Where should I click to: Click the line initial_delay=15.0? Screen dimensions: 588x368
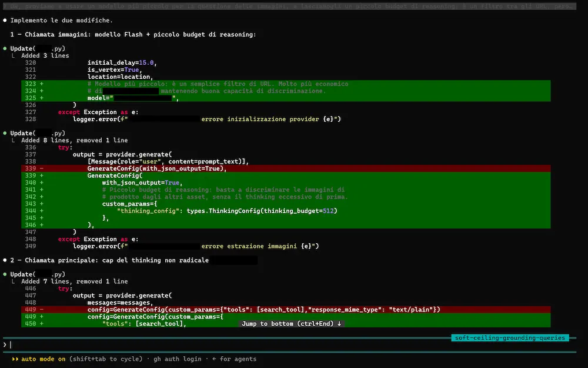click(122, 63)
